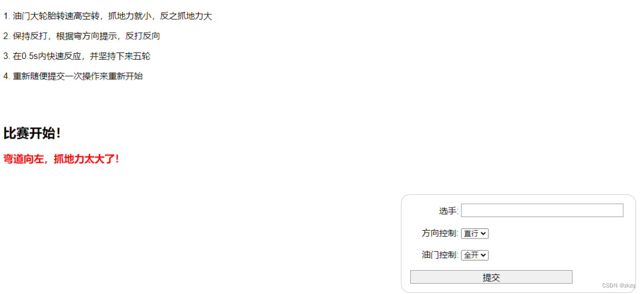The height and width of the screenshot is (294, 644).
Task: Click the 选手 name input field
Action: click(x=542, y=211)
